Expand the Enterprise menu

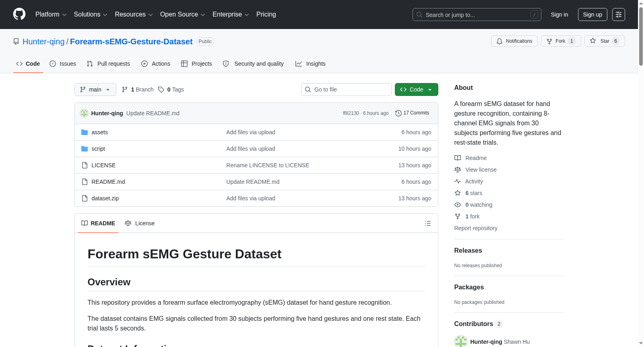click(x=231, y=15)
